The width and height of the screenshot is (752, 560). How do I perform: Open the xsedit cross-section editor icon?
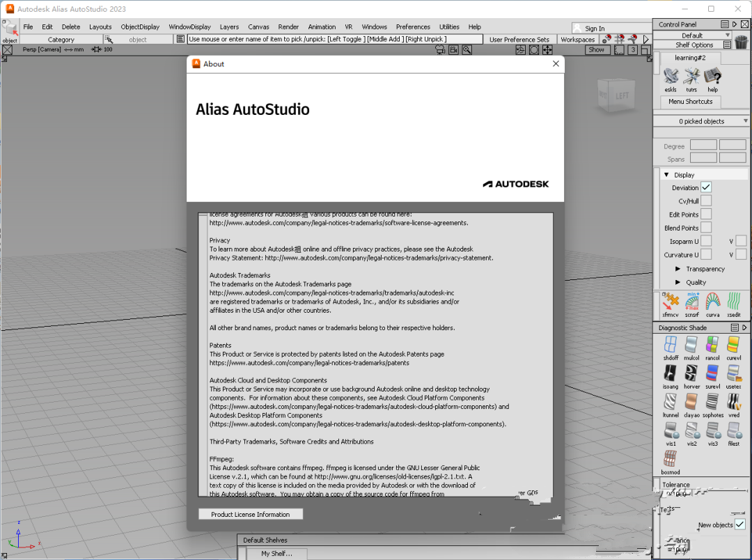click(734, 302)
